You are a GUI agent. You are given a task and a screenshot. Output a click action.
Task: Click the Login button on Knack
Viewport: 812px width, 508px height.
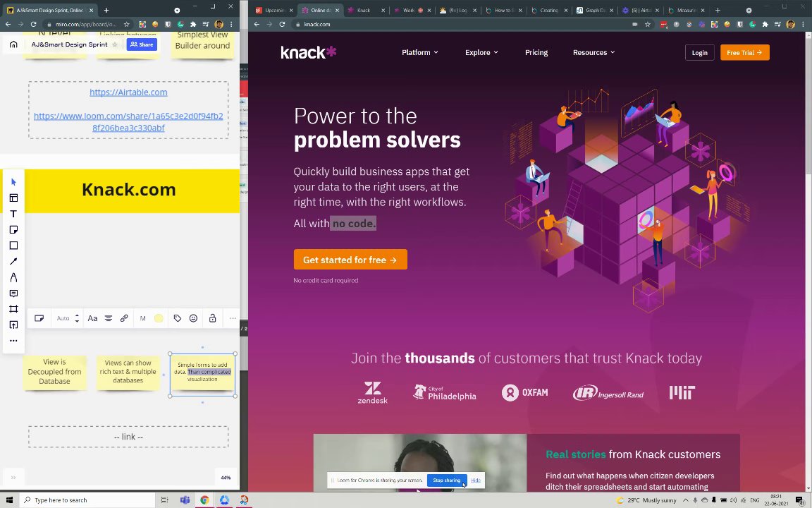pos(700,52)
